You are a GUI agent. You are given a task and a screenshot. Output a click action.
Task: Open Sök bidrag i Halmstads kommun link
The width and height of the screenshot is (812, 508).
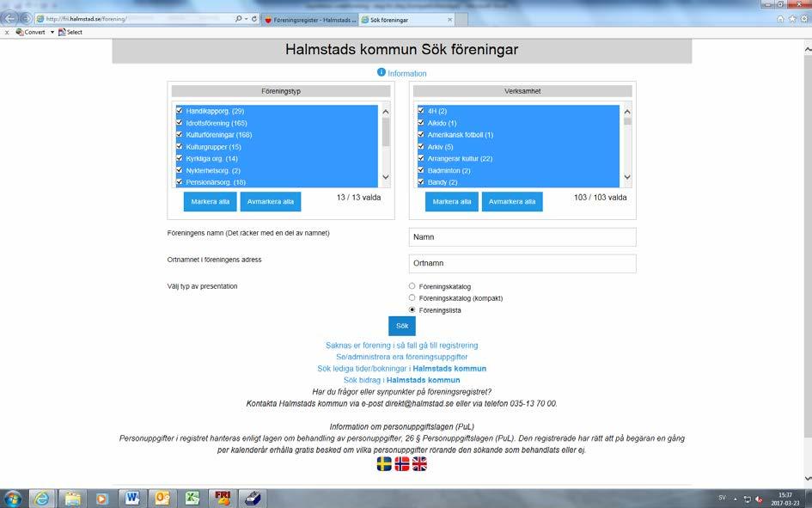click(402, 380)
